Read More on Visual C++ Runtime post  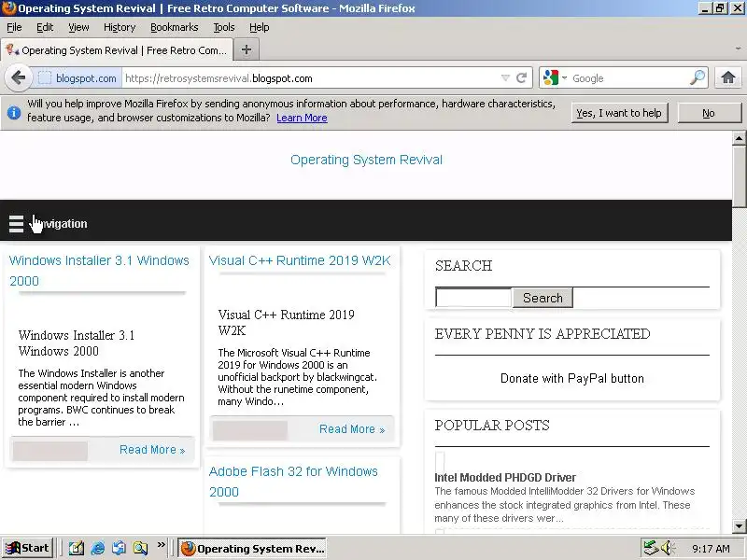click(352, 429)
